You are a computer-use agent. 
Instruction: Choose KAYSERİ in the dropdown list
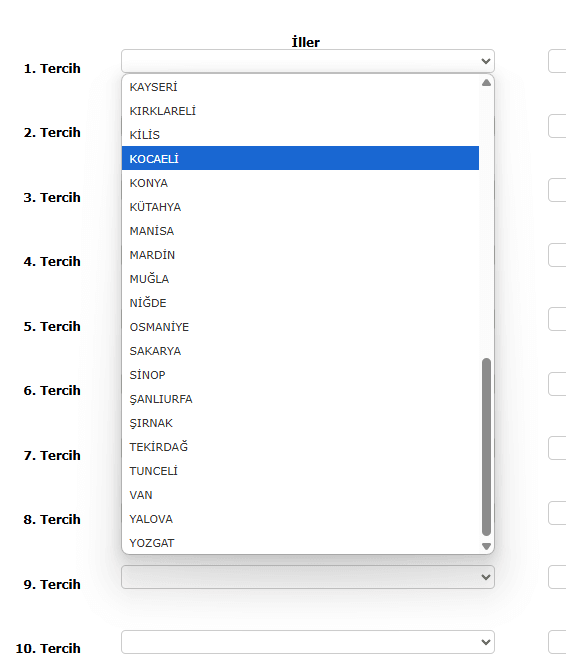[x=300, y=86]
